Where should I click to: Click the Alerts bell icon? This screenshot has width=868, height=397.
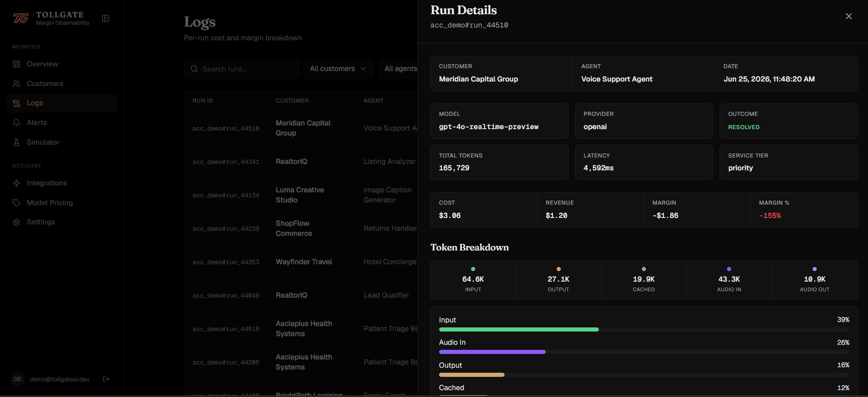tap(16, 123)
